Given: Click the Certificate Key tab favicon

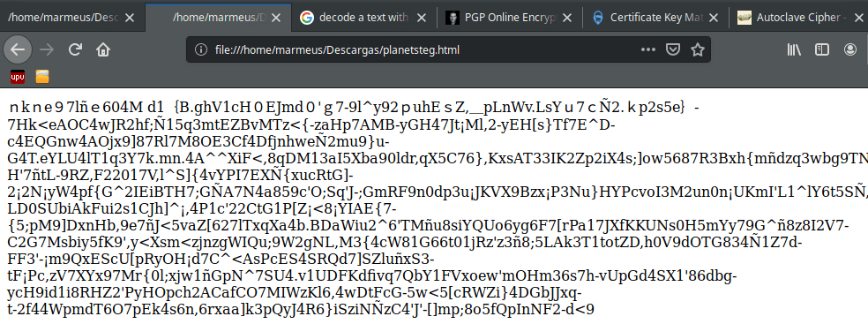Looking at the screenshot, I should (598, 18).
